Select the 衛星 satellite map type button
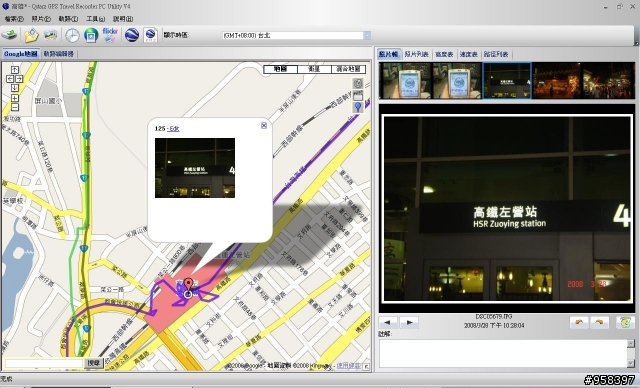Image resolution: width=640 pixels, height=388 pixels. pos(314,69)
